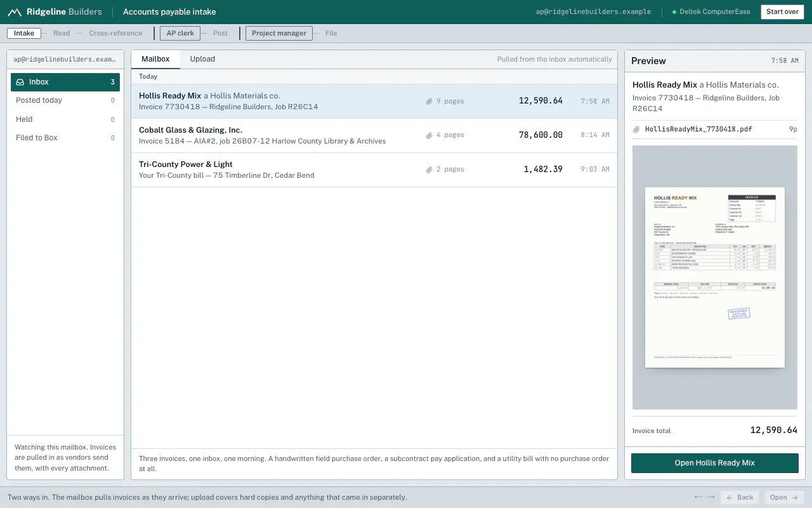812x508 pixels.
Task: Click the Open button in footer
Action: point(784,498)
